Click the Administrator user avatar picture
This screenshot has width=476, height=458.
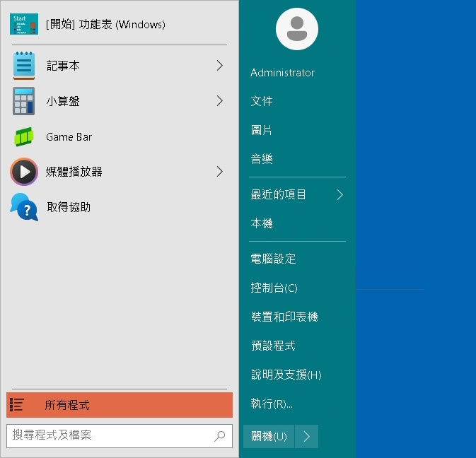click(296, 30)
